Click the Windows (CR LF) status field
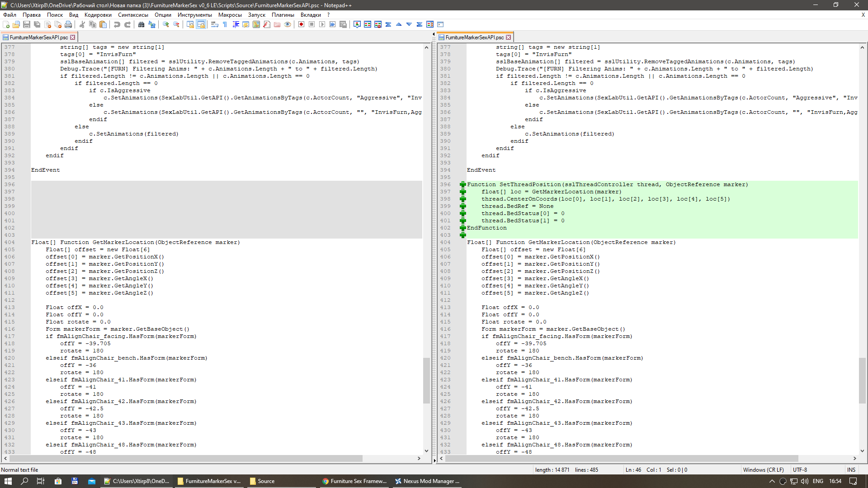 763,470
